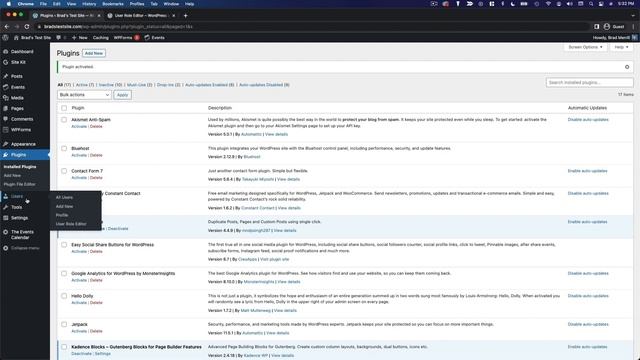The height and width of the screenshot is (360, 640).
Task: Deactivate the Kadence Blocks plugin
Action: point(81,354)
